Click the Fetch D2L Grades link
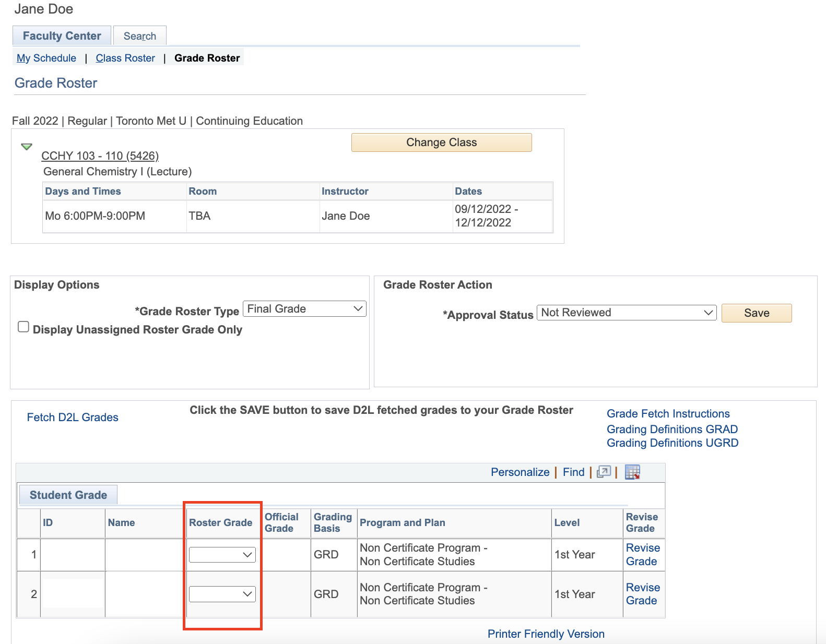This screenshot has width=826, height=644. (x=73, y=418)
